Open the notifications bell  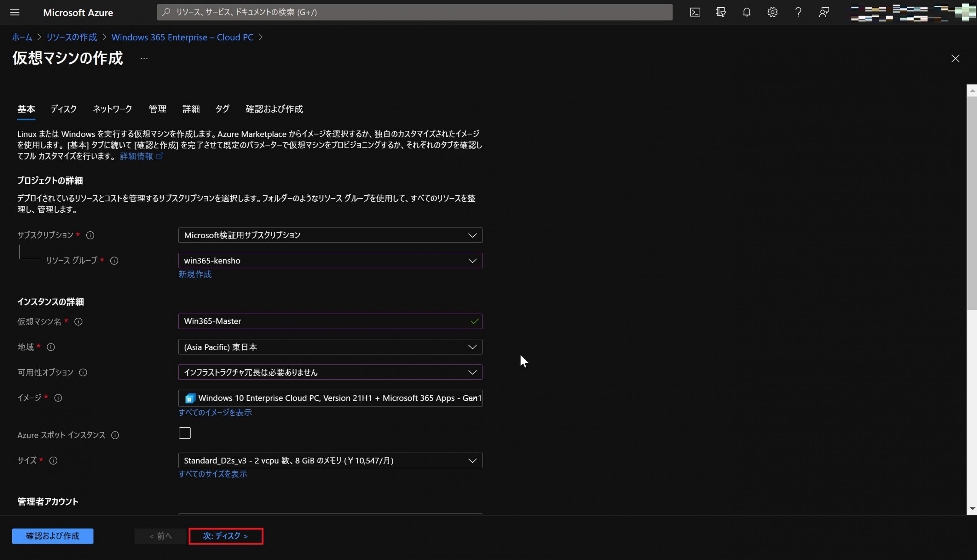746,12
